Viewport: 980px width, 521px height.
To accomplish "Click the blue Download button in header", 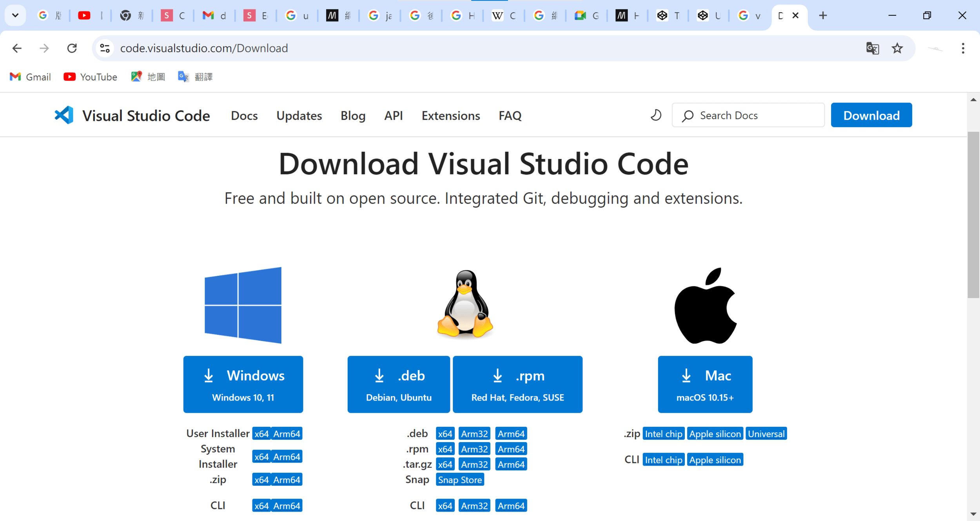I will (871, 115).
